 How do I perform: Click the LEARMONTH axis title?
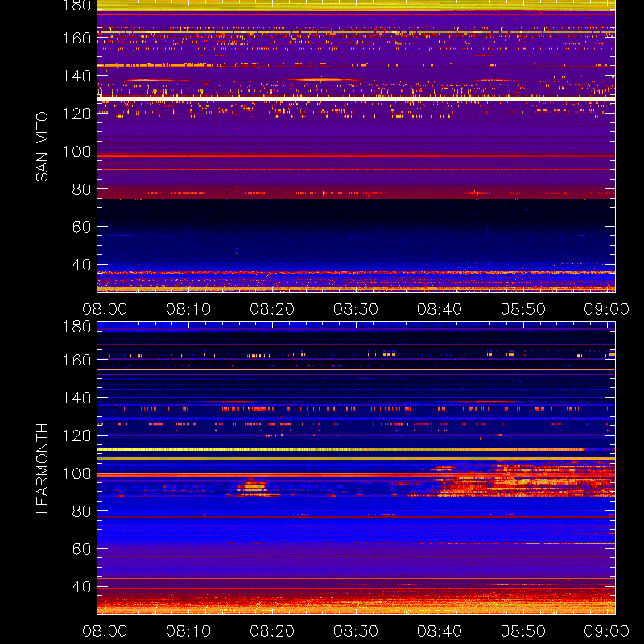(x=42, y=469)
